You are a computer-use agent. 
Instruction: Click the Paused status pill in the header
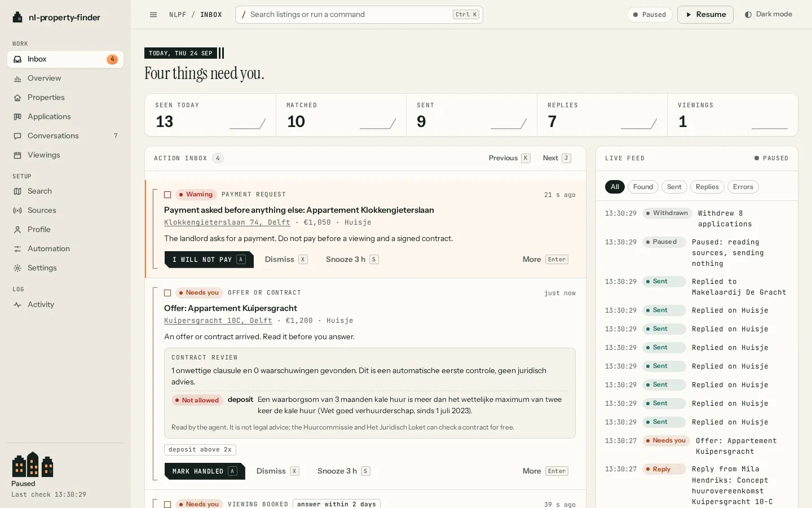pyautogui.click(x=649, y=15)
